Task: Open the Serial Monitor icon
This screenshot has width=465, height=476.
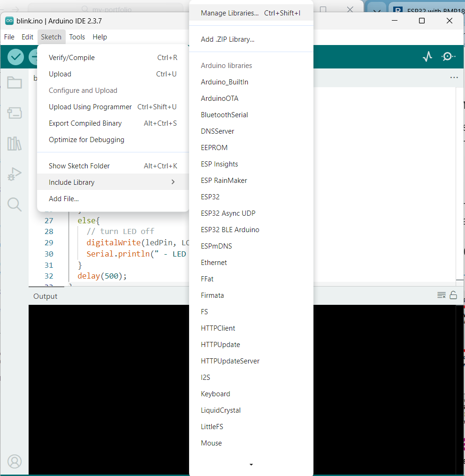Action: point(448,56)
